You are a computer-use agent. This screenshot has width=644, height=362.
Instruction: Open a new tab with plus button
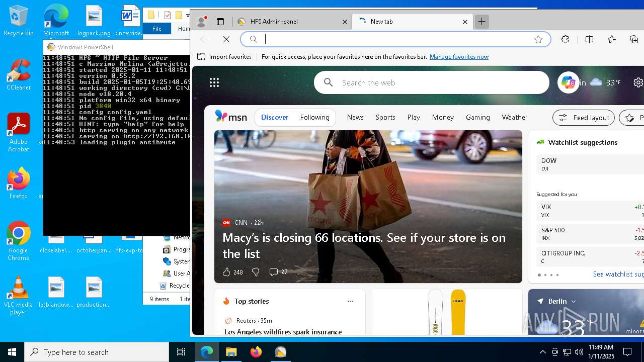[481, 22]
